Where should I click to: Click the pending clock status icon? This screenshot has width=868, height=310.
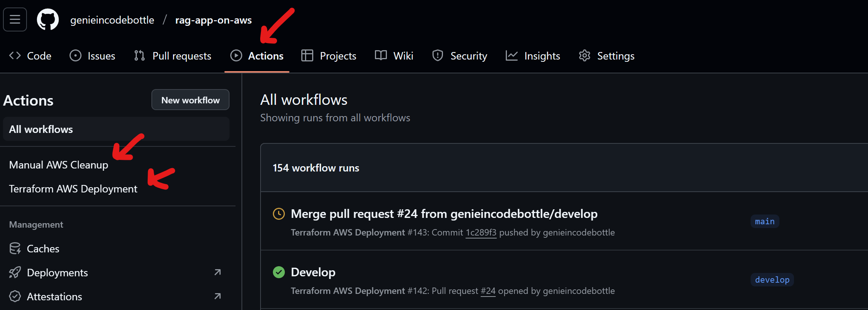click(279, 214)
